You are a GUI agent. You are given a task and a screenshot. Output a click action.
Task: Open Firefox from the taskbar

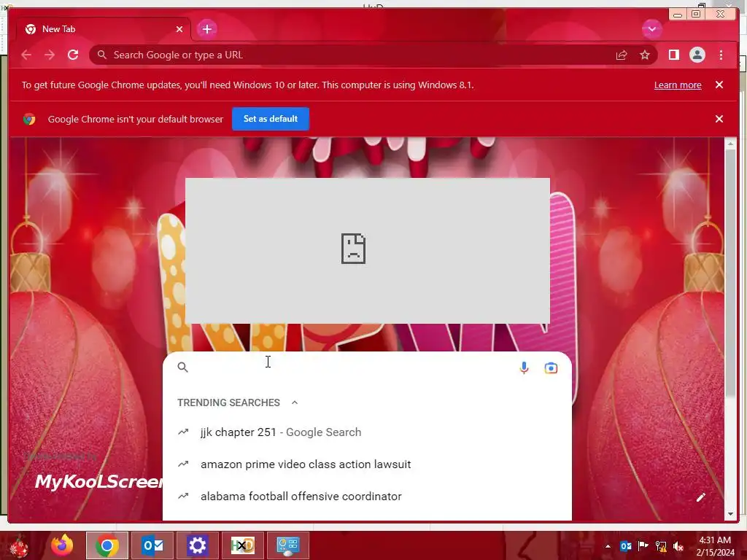[62, 545]
